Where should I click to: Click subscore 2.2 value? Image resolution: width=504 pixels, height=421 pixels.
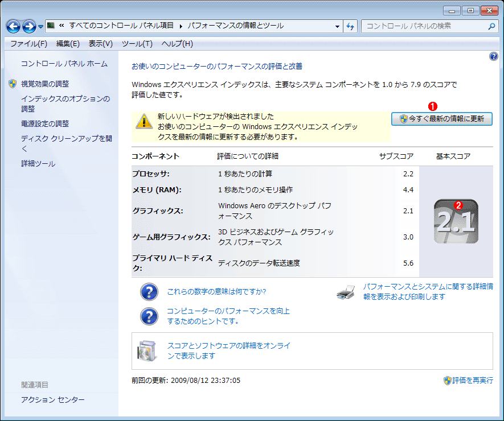pyautogui.click(x=408, y=174)
